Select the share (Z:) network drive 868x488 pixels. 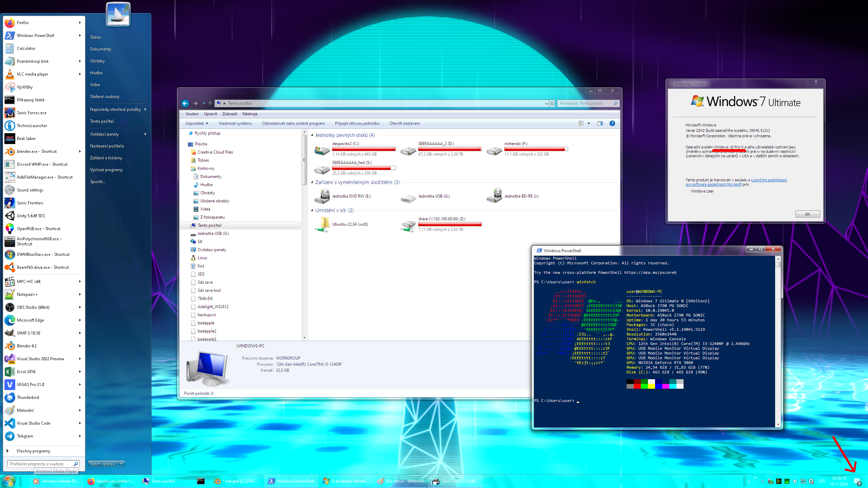pos(441,224)
